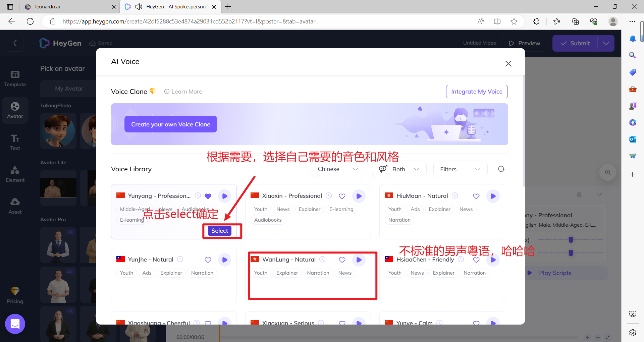Favorite the WanLung Natural voice
Viewport: 644px width, 342px height.
(x=342, y=260)
